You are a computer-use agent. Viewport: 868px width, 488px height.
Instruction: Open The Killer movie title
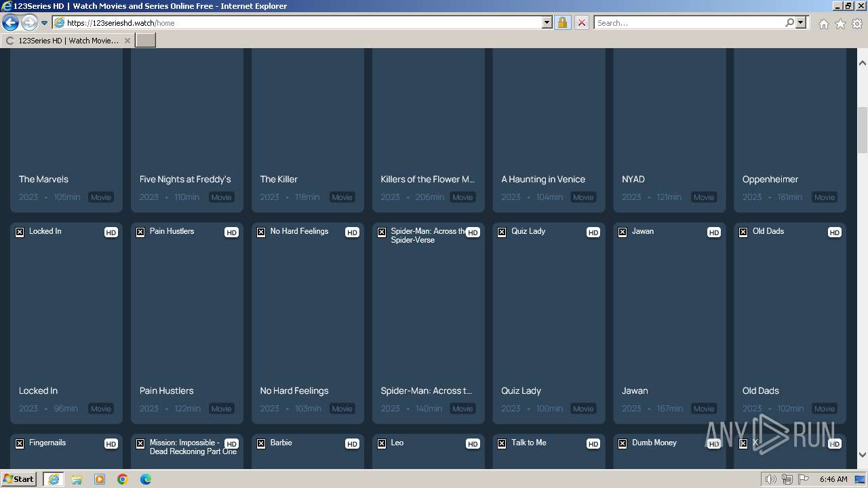tap(279, 180)
